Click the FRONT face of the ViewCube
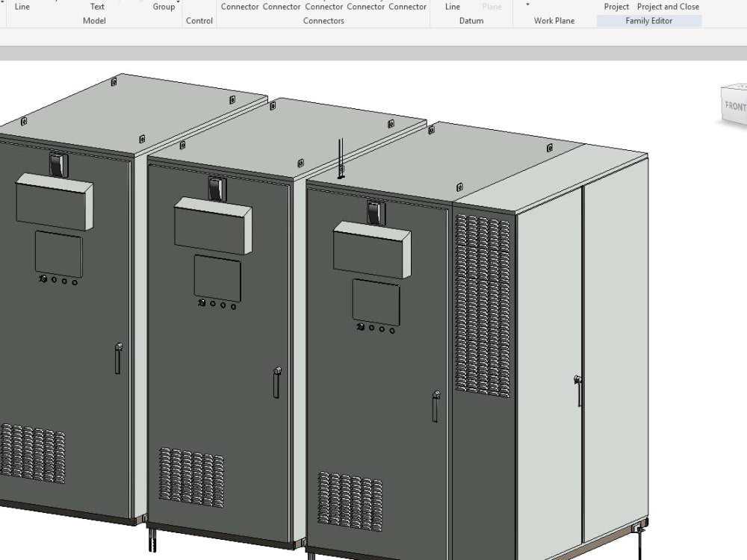Viewport: 747px width, 560px height. [734, 107]
